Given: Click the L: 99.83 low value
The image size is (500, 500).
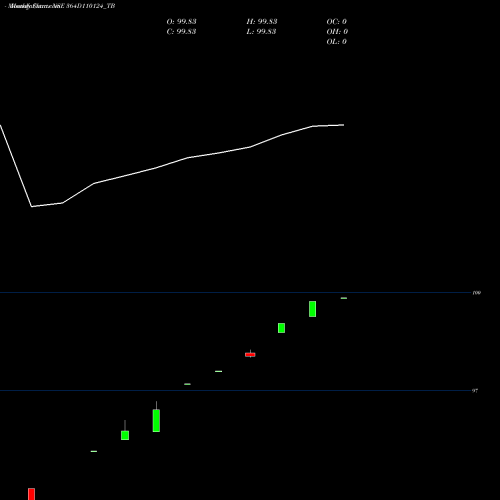Looking at the screenshot, I should coord(261,32).
